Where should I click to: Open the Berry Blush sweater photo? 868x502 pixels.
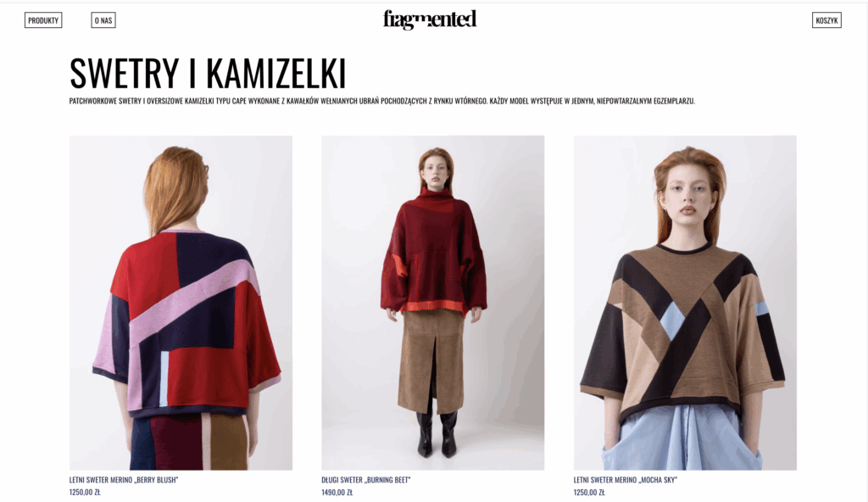pos(181,303)
